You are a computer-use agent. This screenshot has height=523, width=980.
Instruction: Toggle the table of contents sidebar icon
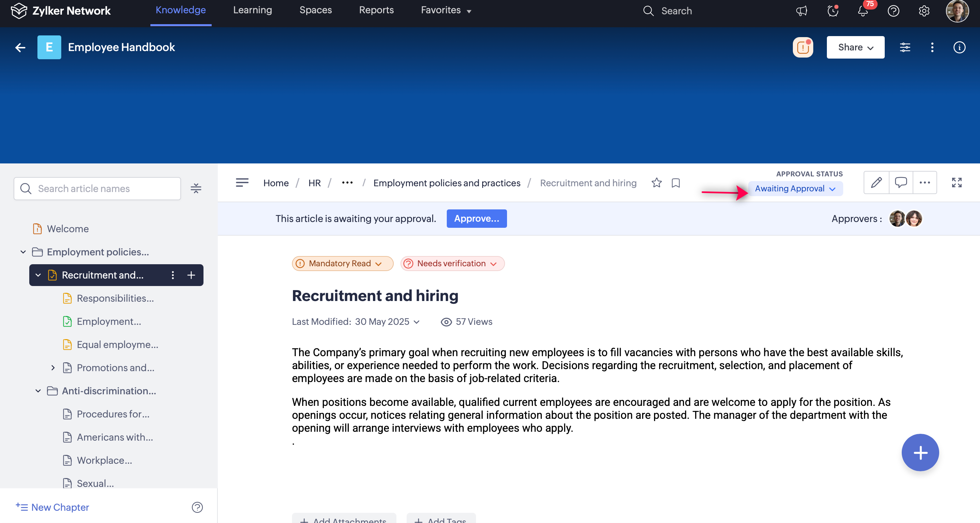pos(242,183)
